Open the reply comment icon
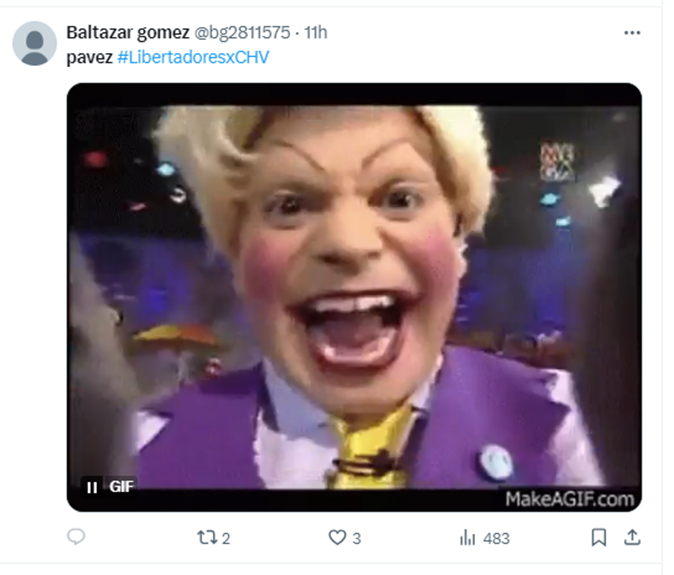 (x=76, y=538)
